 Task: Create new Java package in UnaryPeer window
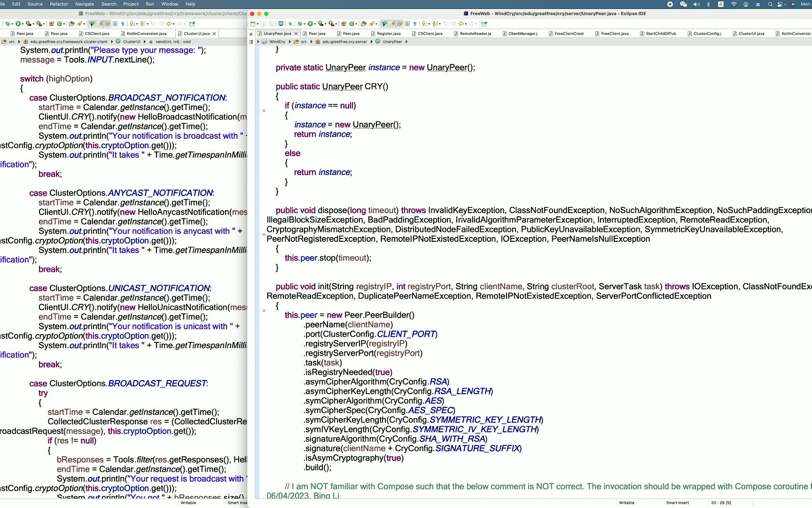[x=344, y=24]
